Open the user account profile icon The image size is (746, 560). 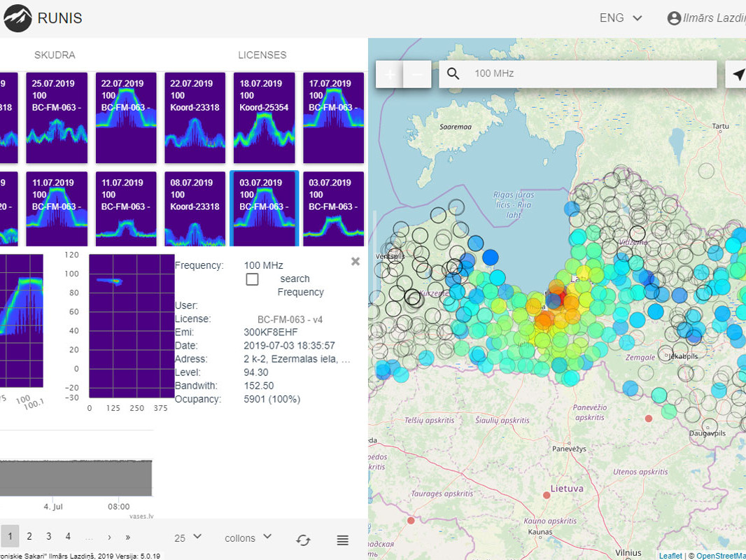coord(674,18)
